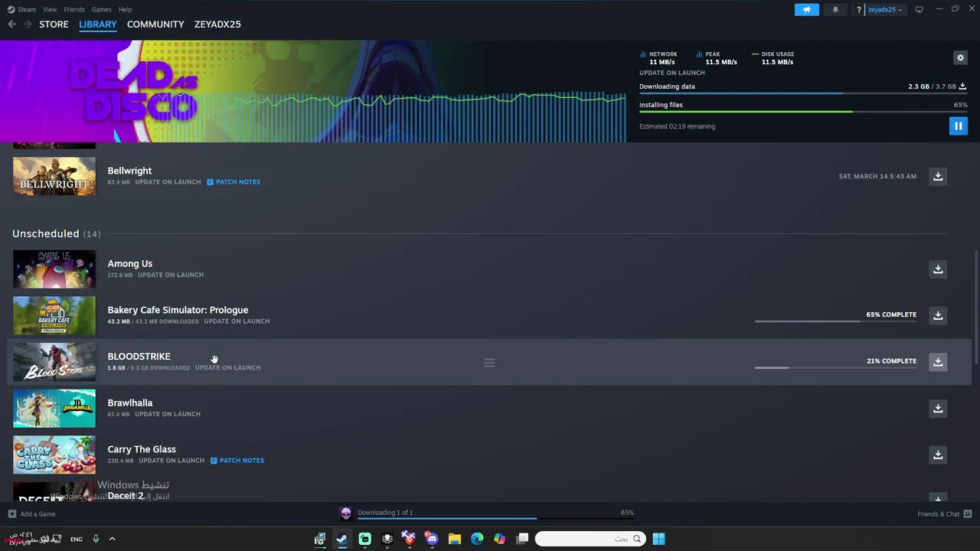Click the Add a Game button
Viewport: 980px width, 551px height.
point(31,514)
